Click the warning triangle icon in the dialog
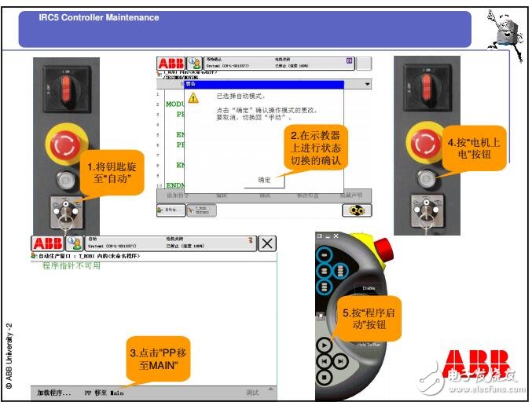Image resolution: width=532 pixels, height=402 pixels. [193, 98]
